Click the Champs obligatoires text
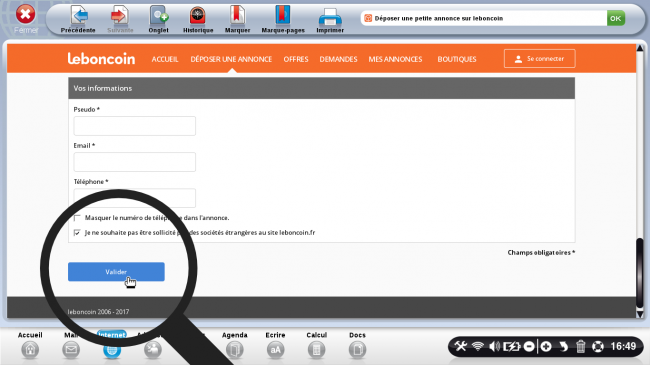 (x=541, y=252)
